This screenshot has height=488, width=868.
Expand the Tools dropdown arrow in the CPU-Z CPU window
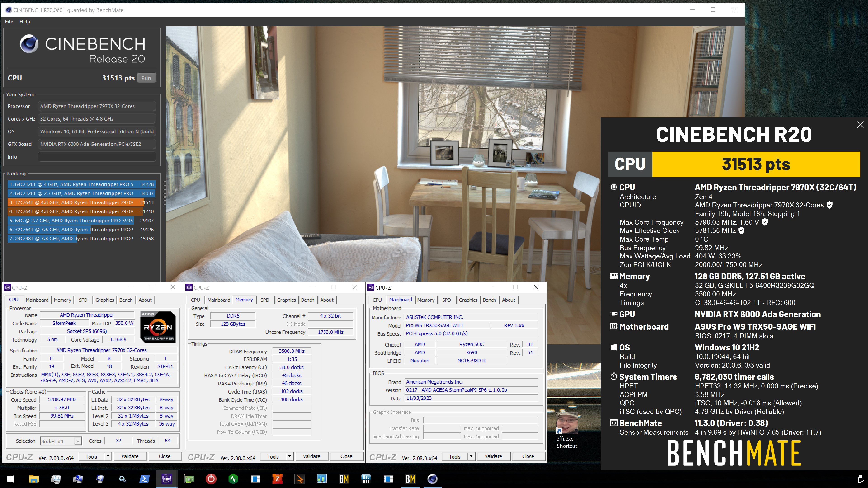coord(108,456)
